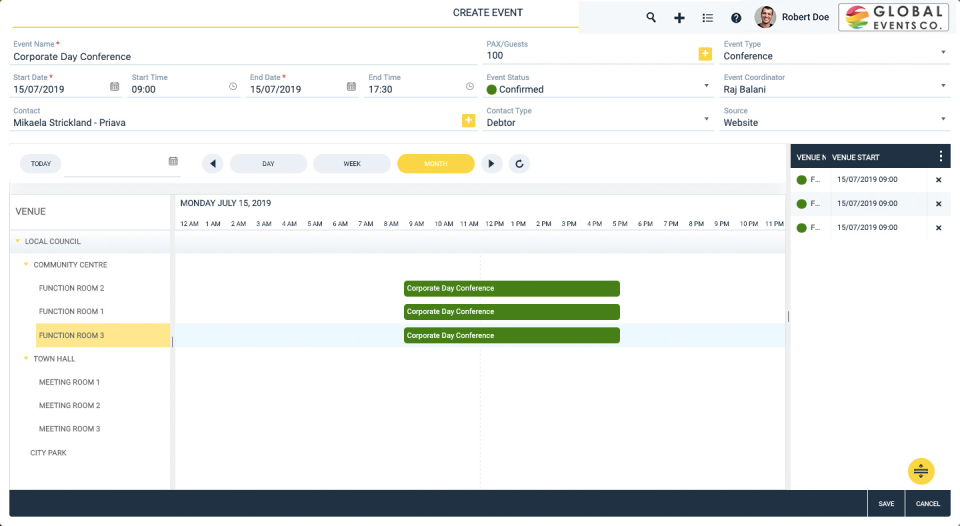960x526 pixels.
Task: Open the list view icon in header
Action: 708,18
